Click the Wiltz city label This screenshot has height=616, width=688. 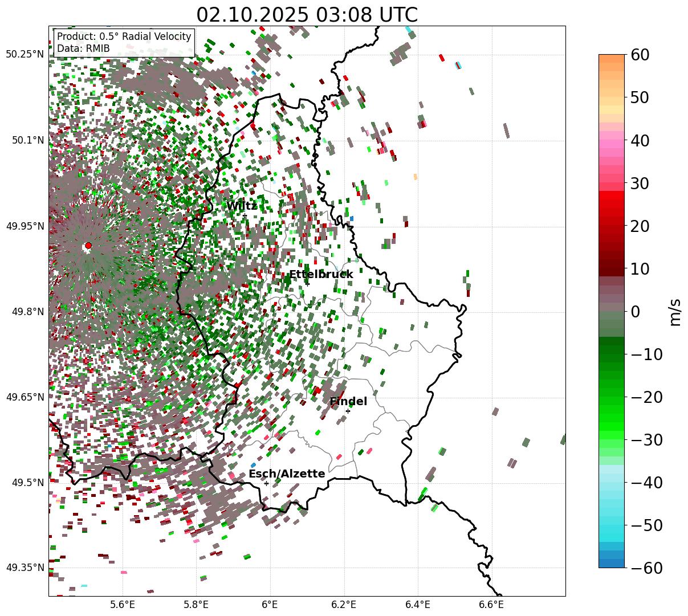coord(242,206)
